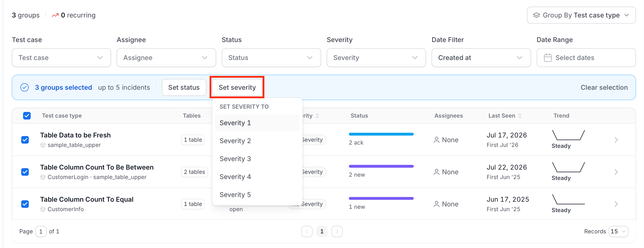Screen dimensions: 644x248
Task: Click the recurring trend arrow icon
Action: (x=55, y=15)
